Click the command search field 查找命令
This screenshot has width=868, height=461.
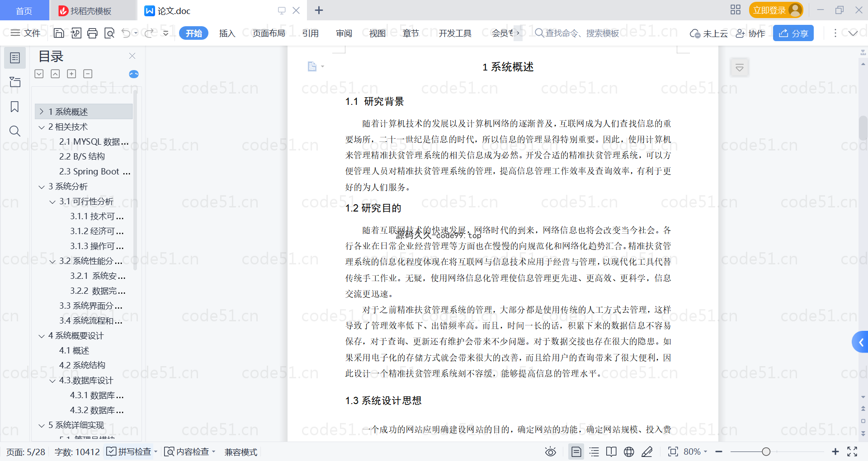tap(577, 33)
